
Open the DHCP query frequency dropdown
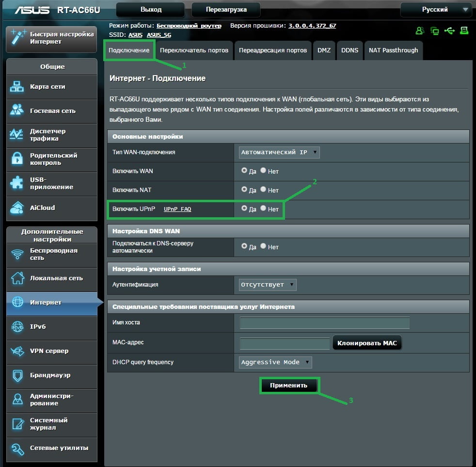[275, 362]
